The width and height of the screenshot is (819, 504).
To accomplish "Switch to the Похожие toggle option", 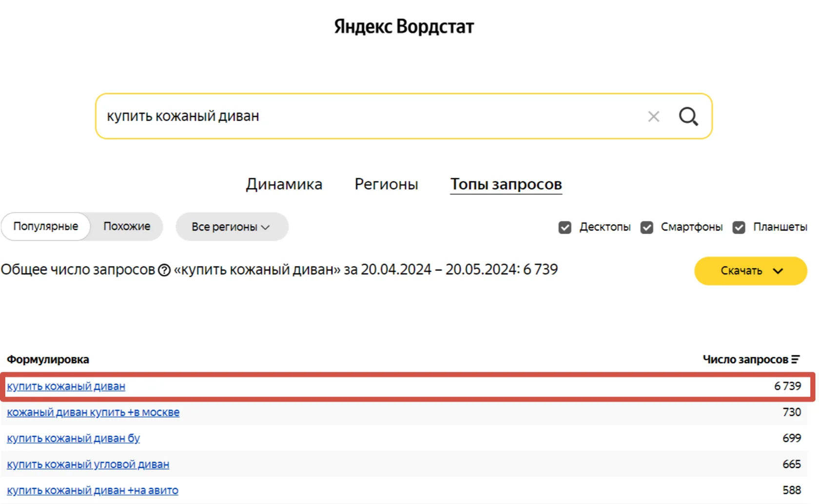I will 127,227.
